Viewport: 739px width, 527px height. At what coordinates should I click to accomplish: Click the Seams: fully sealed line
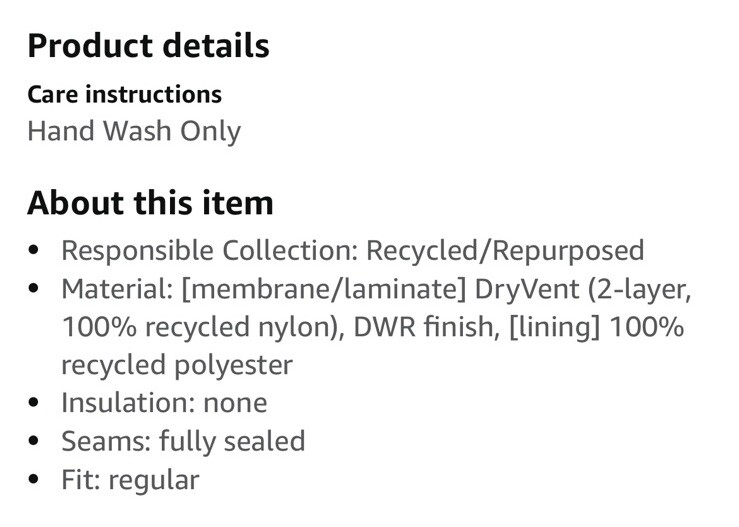tap(183, 441)
